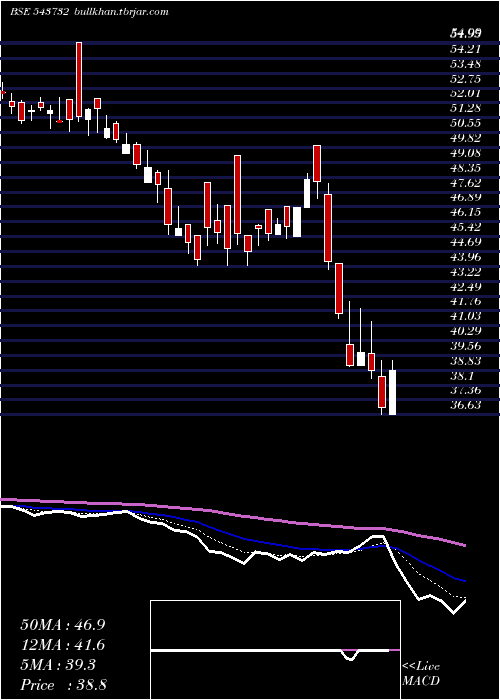Click the '12MA : 41.6' readout

pyautogui.click(x=63, y=645)
